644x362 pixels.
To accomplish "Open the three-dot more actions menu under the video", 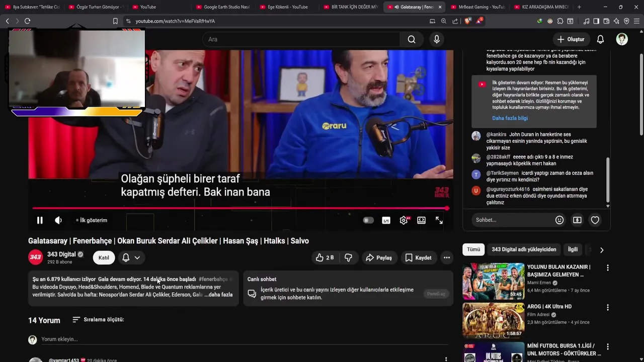I will coord(446,257).
